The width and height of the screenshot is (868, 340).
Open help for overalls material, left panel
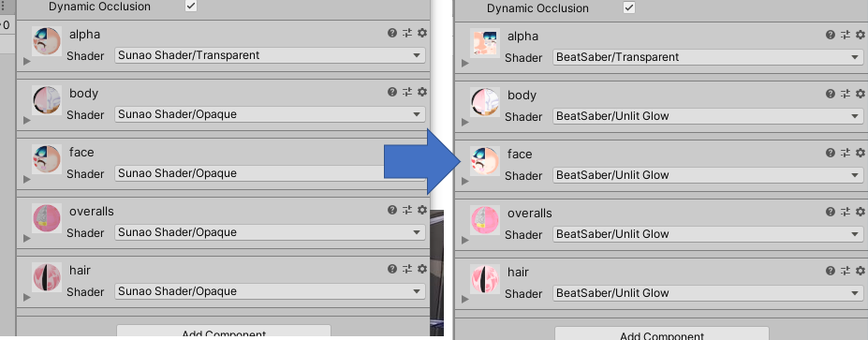coord(392,210)
